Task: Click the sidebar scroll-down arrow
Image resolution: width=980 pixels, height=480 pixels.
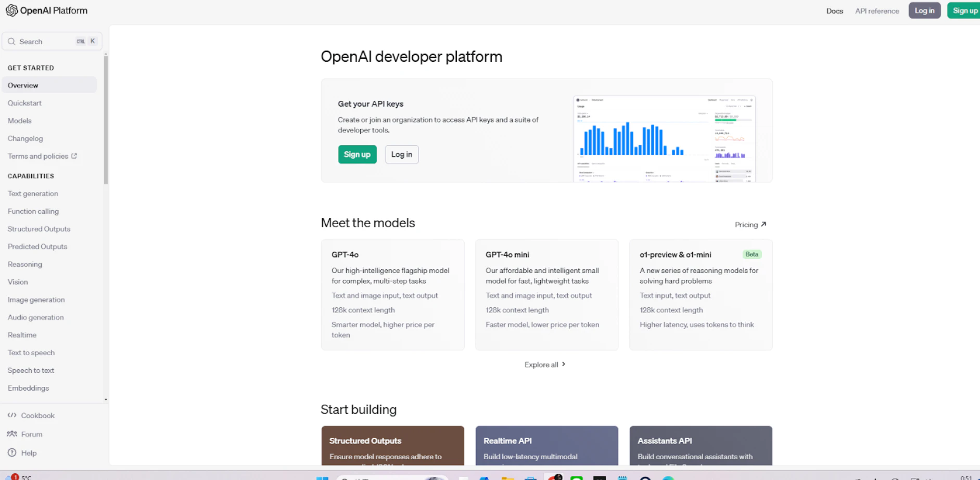Action: point(106,399)
